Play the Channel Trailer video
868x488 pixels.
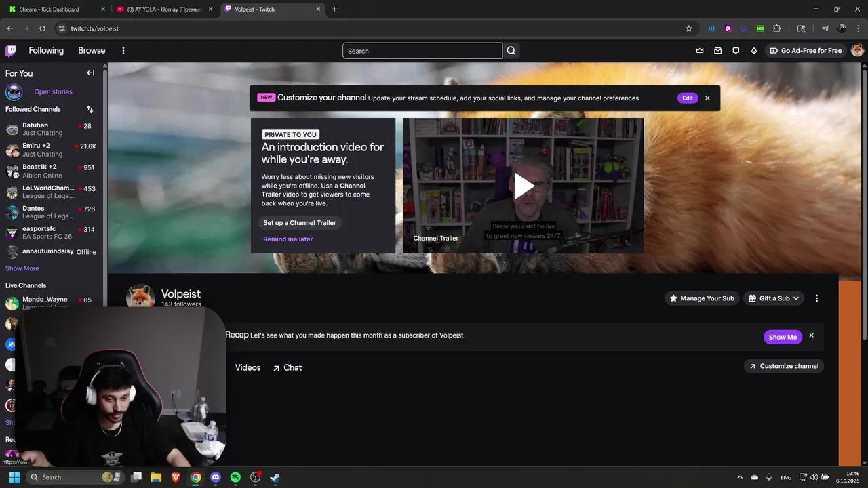point(523,186)
